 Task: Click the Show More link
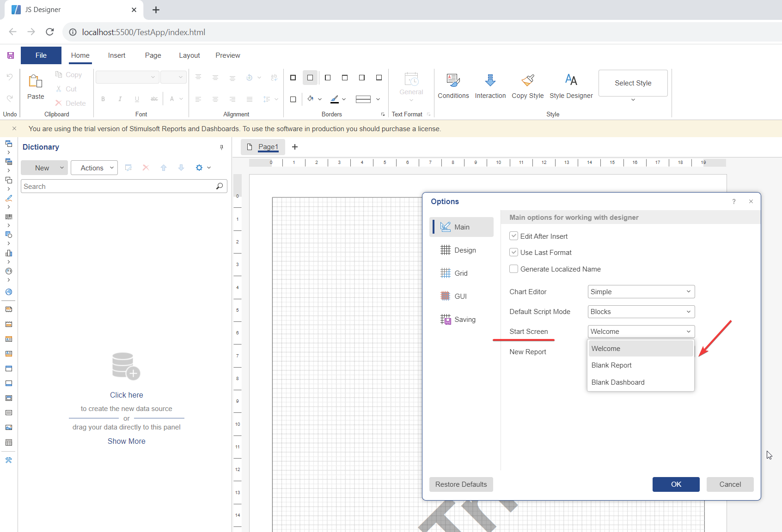[127, 441]
